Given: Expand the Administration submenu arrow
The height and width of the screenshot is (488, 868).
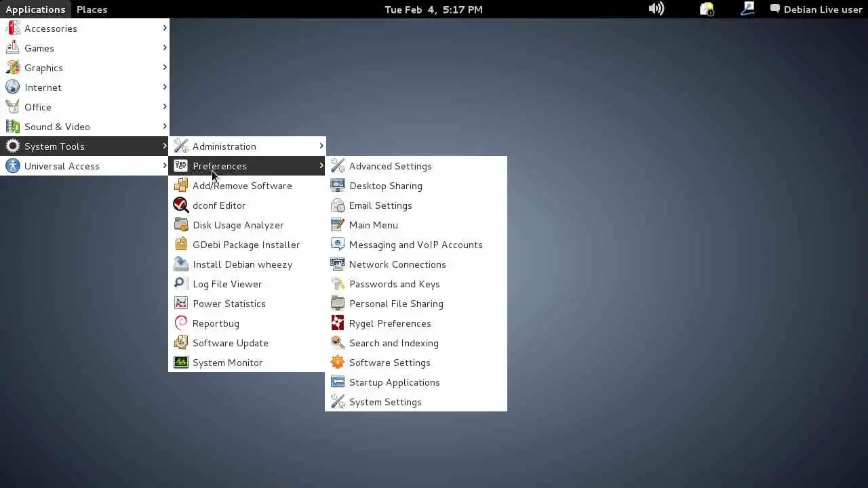Looking at the screenshot, I should pos(321,146).
